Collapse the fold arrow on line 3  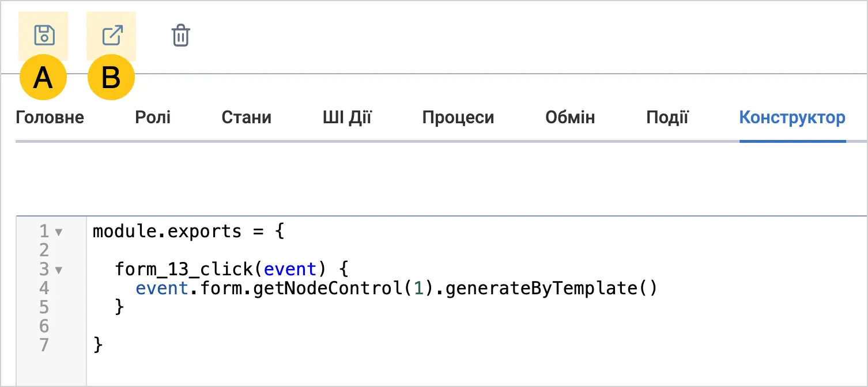tap(59, 270)
